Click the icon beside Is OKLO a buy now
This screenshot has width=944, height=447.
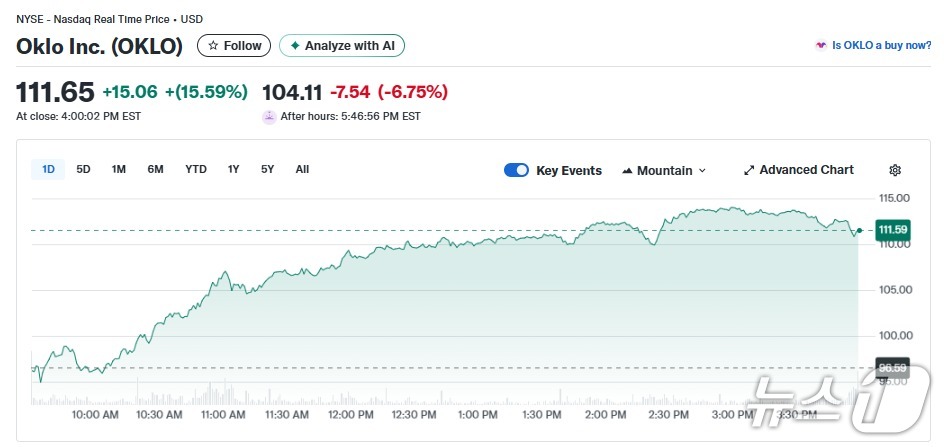click(821, 46)
